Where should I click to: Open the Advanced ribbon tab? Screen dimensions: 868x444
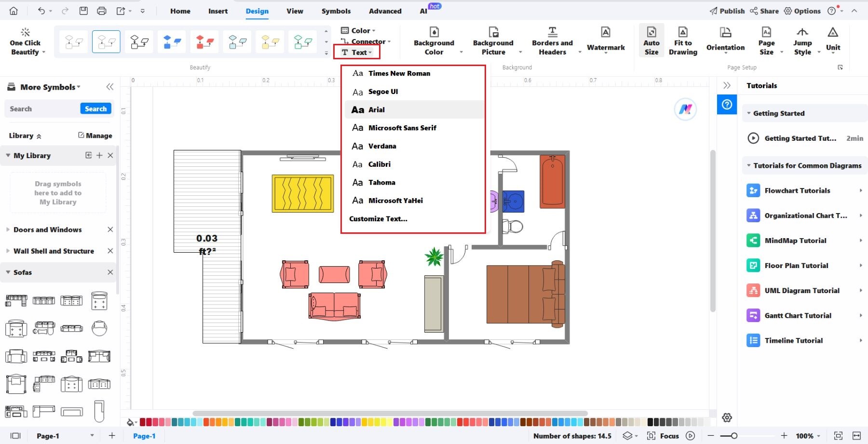coord(385,11)
